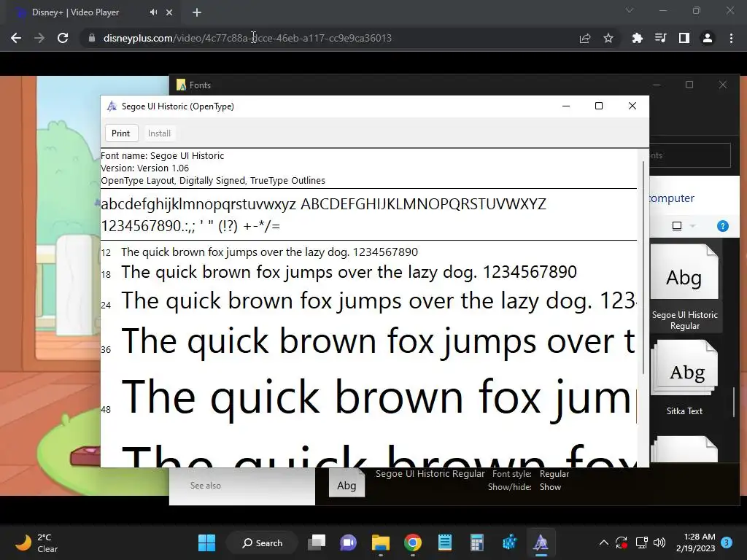Open a new Chrome tab
Viewport: 747px width, 560px height.
coord(197,12)
